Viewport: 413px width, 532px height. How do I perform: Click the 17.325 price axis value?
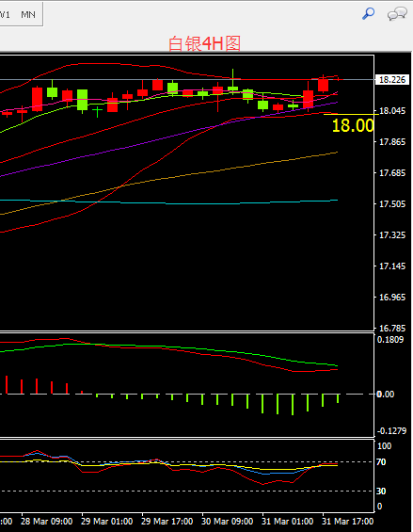392,235
